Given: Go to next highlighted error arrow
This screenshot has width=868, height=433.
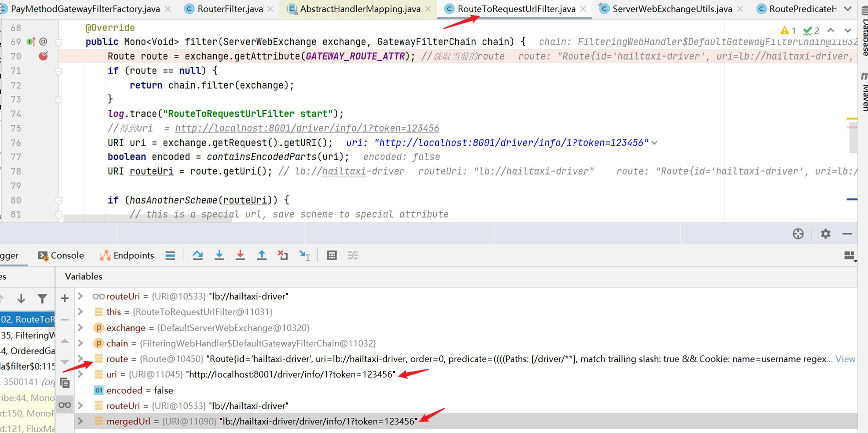Looking at the screenshot, I should (x=847, y=30).
